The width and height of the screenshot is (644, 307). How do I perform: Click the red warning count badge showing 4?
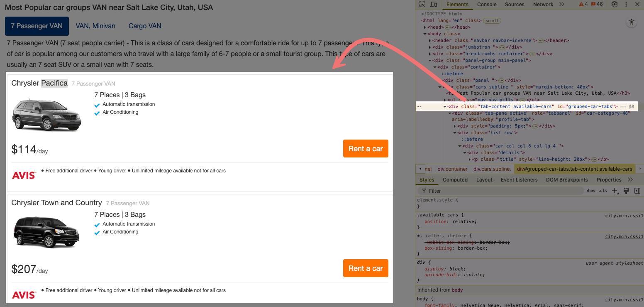(583, 5)
